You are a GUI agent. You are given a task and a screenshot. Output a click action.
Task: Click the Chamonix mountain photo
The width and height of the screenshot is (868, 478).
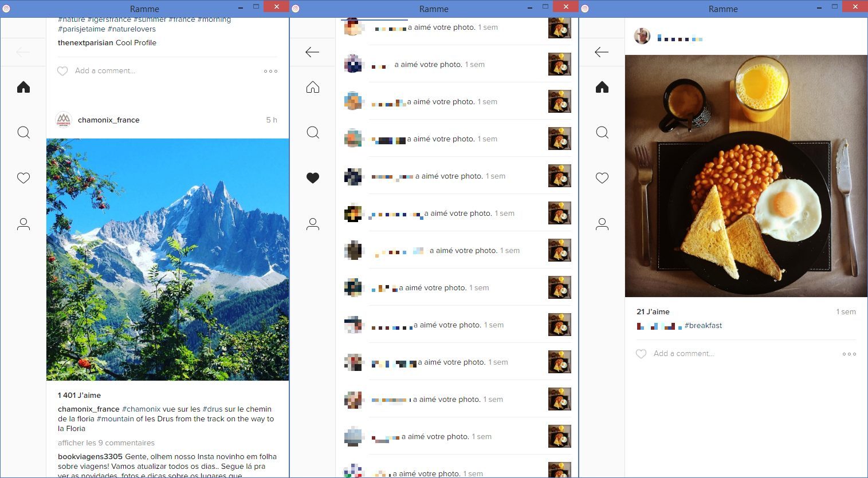[167, 259]
